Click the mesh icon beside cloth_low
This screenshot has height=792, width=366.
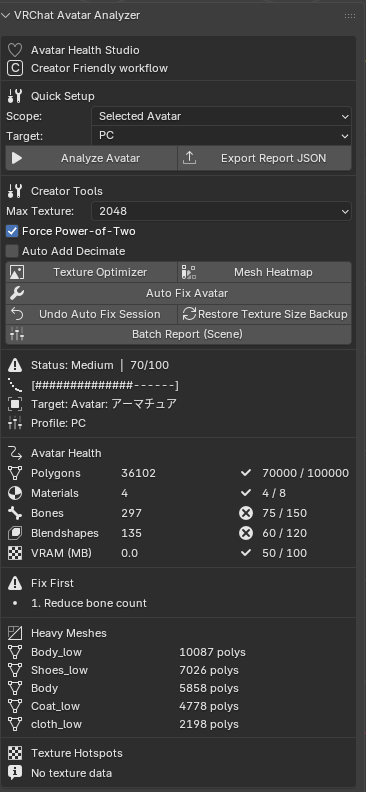pyautogui.click(x=16, y=724)
